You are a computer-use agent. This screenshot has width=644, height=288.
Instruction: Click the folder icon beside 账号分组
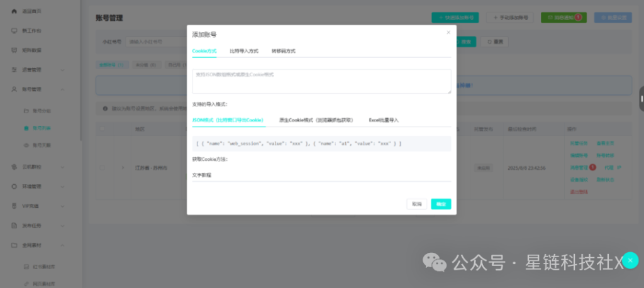pos(26,111)
